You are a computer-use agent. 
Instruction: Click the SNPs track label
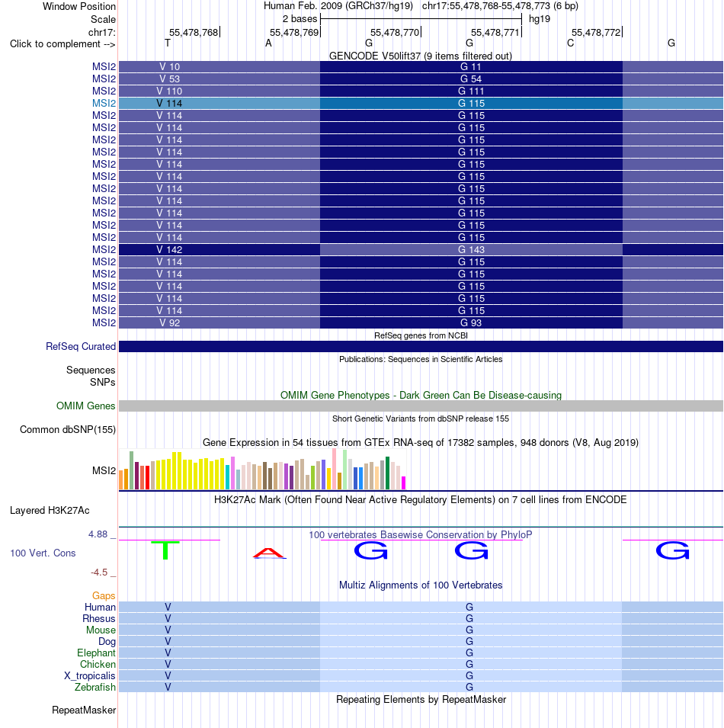pos(103,382)
